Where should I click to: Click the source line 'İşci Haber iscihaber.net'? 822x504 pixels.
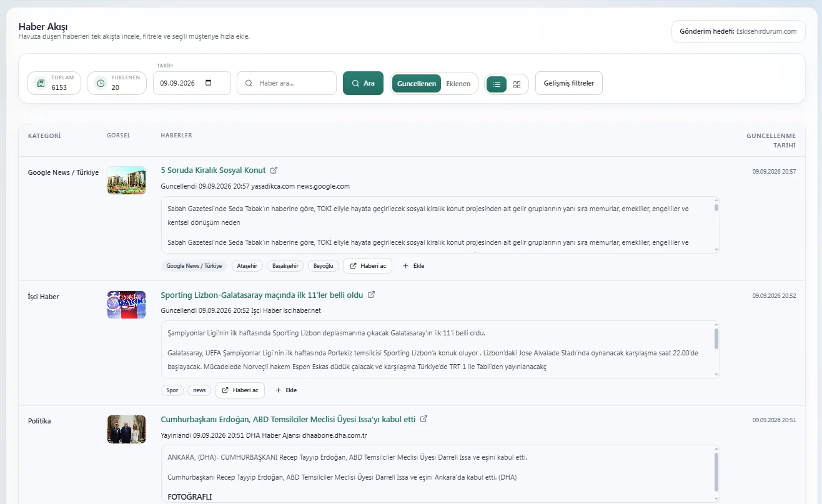(287, 310)
